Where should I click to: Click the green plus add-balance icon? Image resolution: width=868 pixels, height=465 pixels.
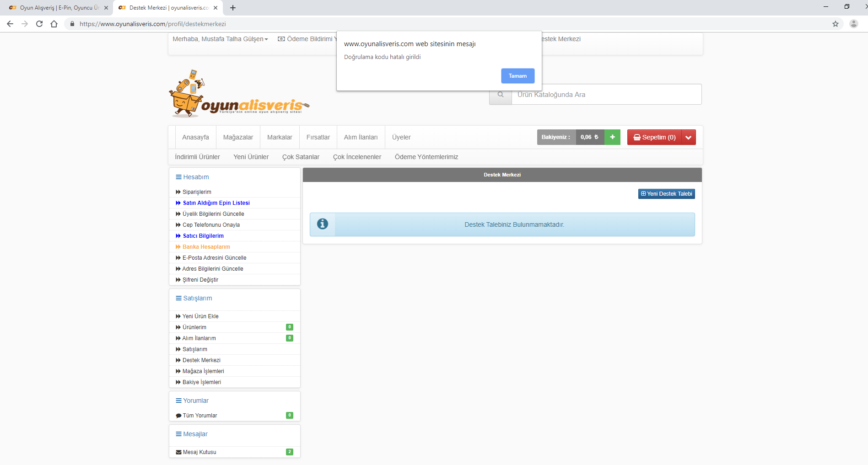pos(612,137)
